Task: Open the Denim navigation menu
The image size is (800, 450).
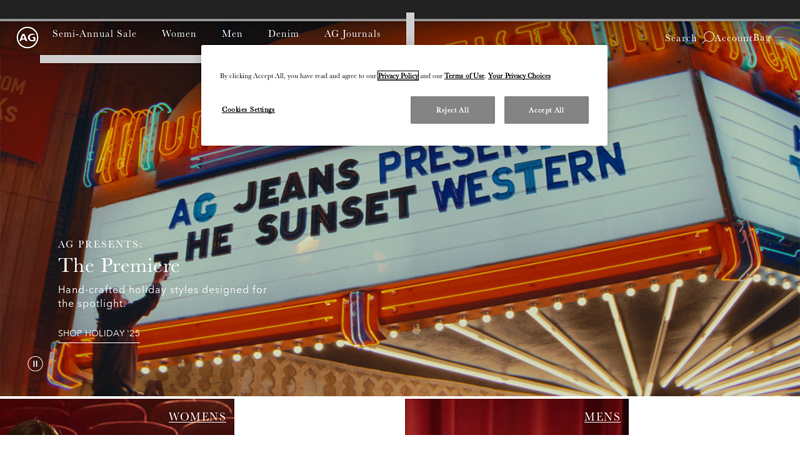Action: (x=283, y=34)
